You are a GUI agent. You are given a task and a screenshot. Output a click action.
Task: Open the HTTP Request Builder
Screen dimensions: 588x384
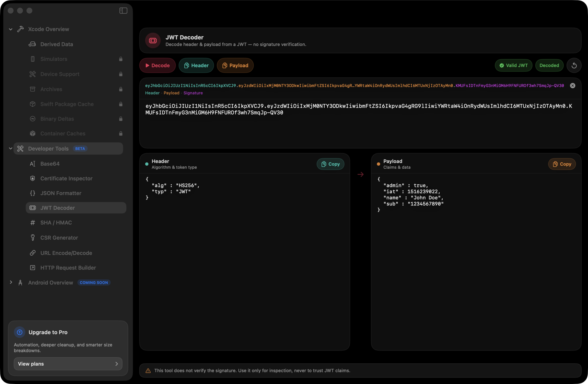click(x=68, y=267)
